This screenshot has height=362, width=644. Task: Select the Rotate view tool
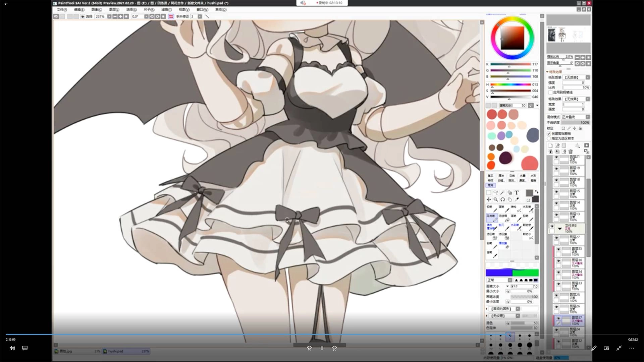coord(502,199)
